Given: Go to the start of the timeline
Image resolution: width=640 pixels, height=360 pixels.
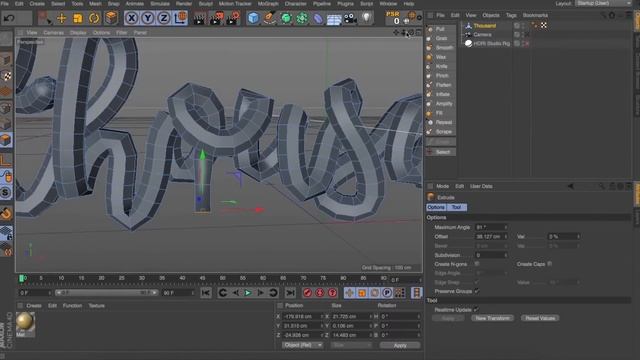Looking at the screenshot, I should 206,293.
